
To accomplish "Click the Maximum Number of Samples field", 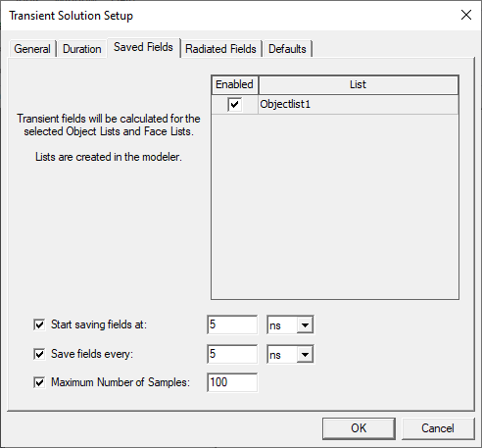I will [x=232, y=382].
